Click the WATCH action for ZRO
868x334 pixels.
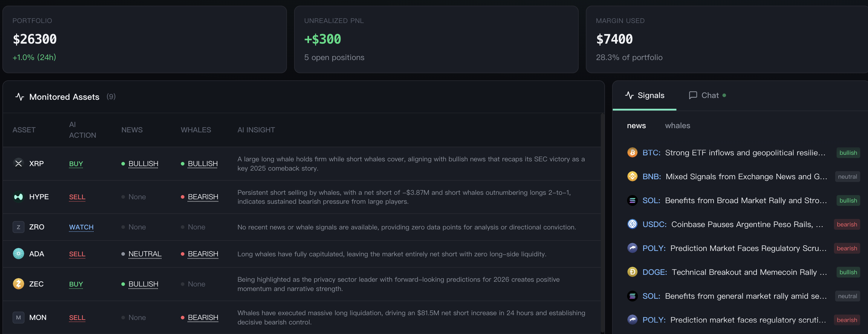tap(81, 227)
